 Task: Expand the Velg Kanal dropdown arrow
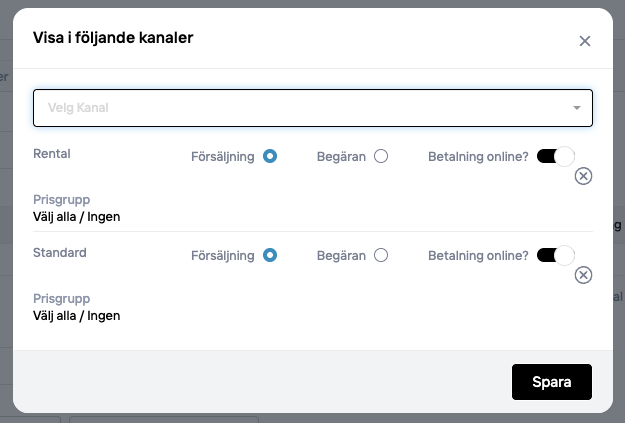pos(577,108)
